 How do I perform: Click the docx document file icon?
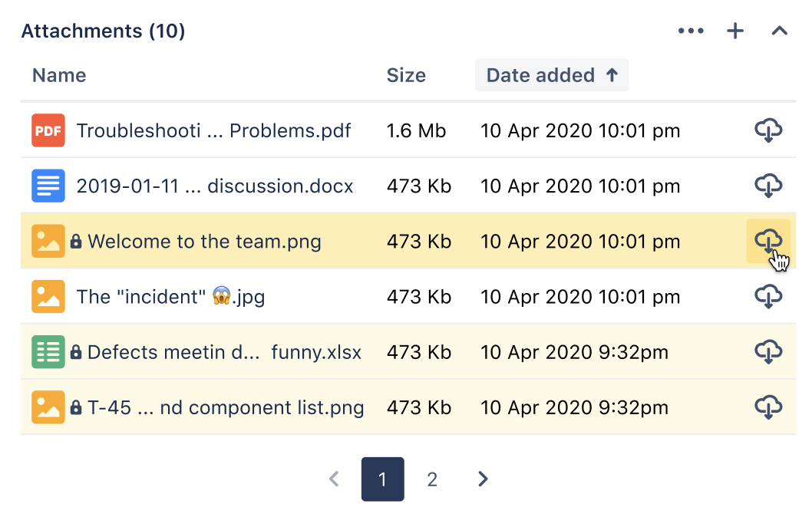(48, 186)
